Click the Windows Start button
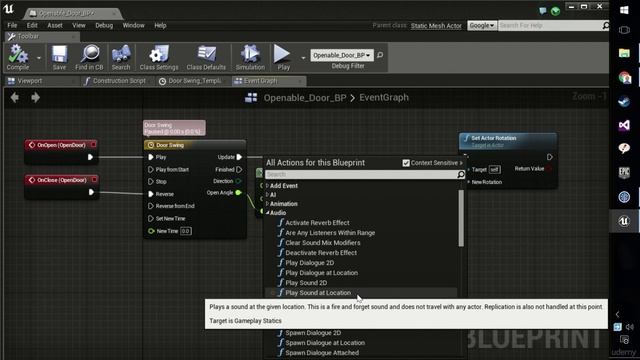640x360 pixels. [624, 10]
